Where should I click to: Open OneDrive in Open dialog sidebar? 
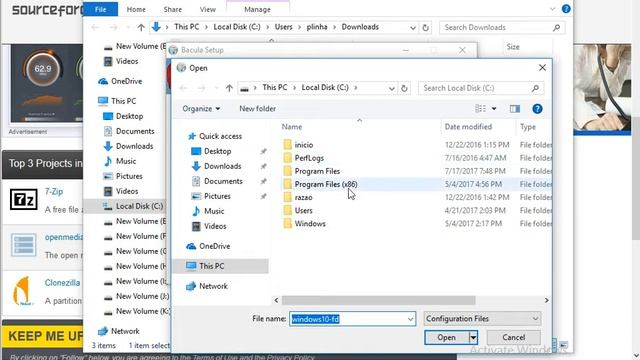(214, 246)
